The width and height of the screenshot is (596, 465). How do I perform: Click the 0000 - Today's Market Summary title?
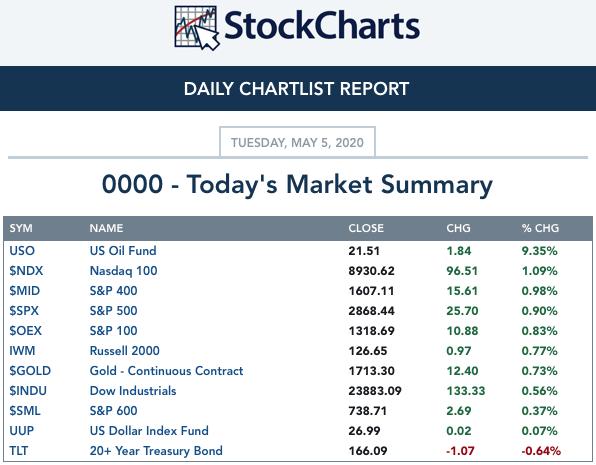pos(297,184)
